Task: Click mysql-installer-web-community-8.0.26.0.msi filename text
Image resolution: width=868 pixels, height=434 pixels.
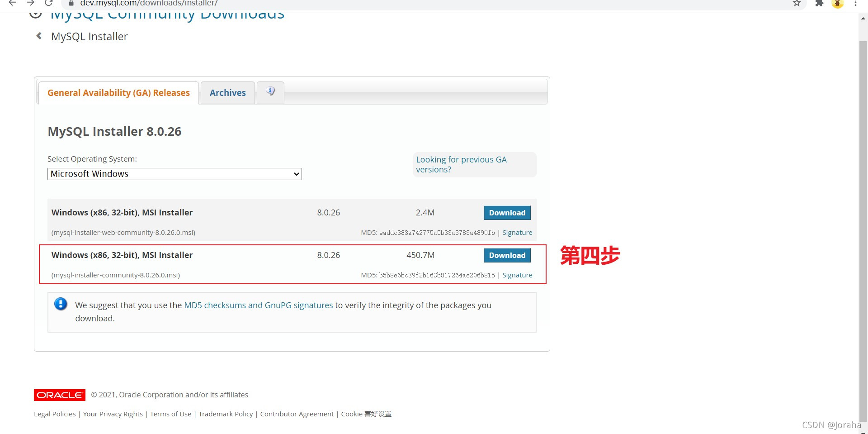Action: click(x=123, y=233)
